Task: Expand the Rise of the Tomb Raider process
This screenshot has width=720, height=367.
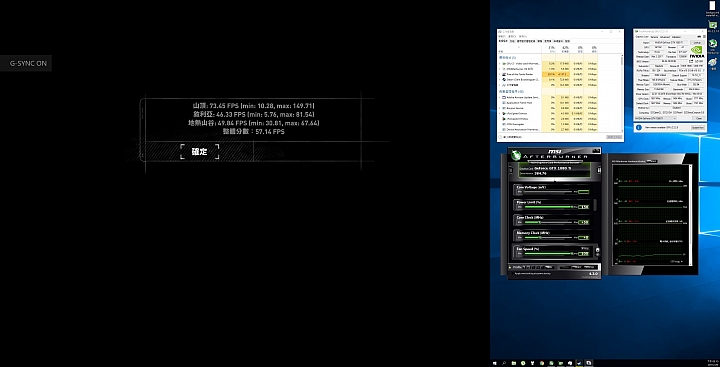Action: [x=500, y=74]
